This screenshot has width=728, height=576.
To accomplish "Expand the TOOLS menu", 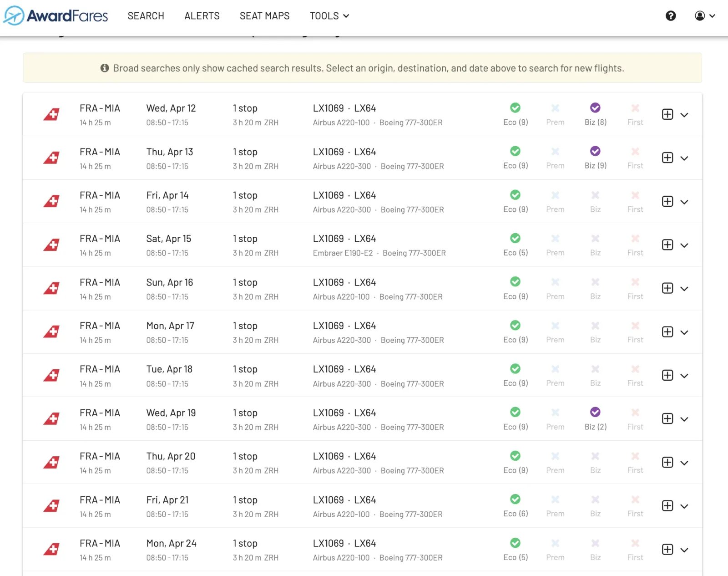I will click(x=329, y=16).
